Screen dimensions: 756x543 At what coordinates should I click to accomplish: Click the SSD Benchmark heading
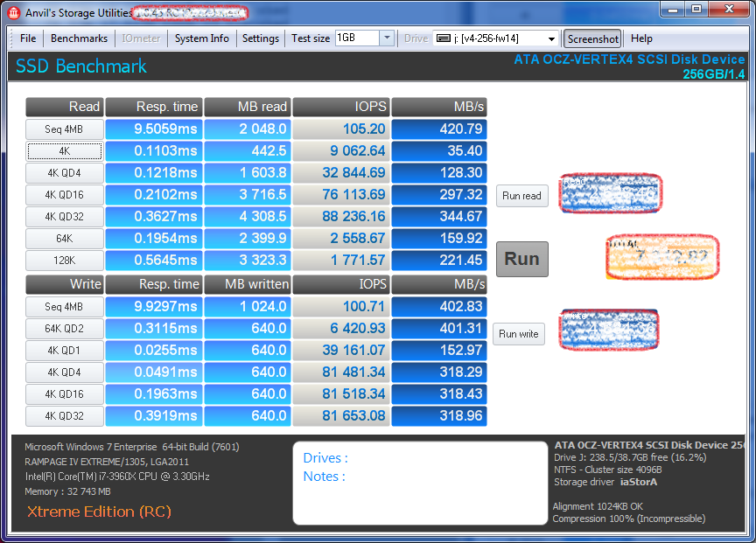(81, 66)
